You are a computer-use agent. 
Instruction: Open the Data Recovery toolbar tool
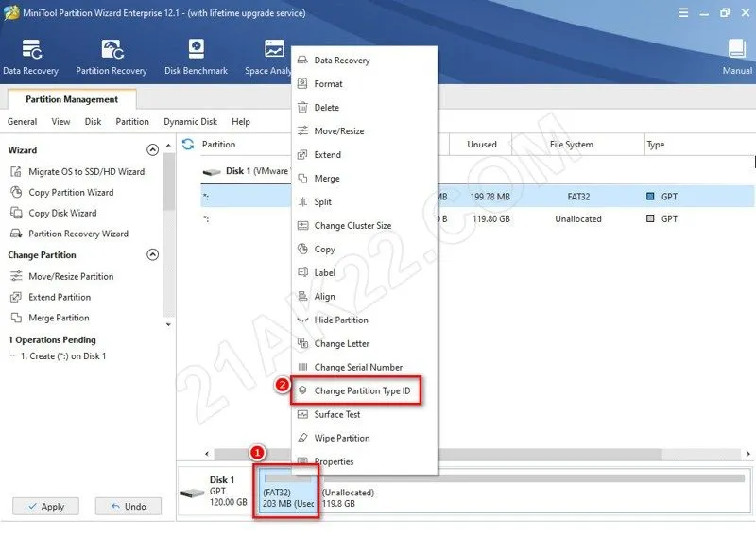pos(30,57)
